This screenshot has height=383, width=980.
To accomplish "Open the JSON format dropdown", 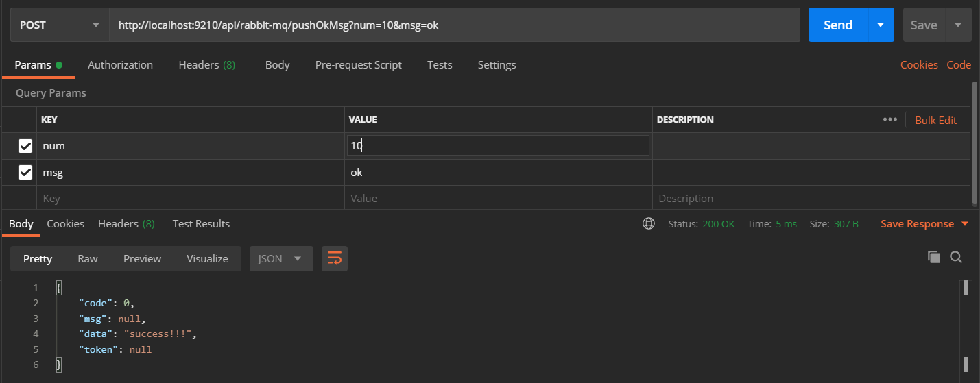I will tap(281, 258).
